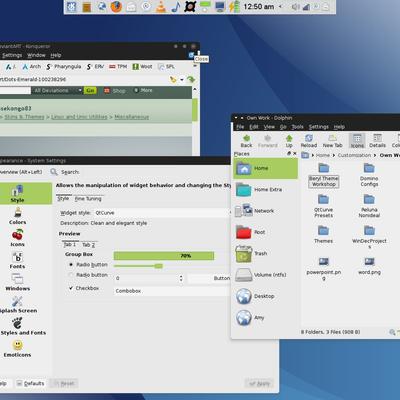Open the Combobox in style preview

pyautogui.click(x=172, y=291)
